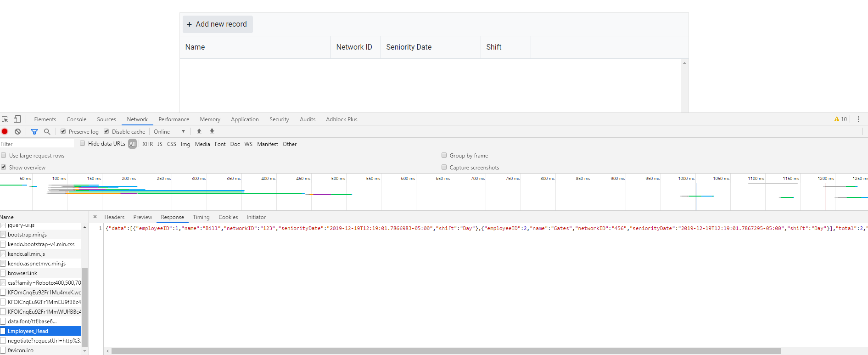Filter requests by Other type
The image size is (868, 355).
[290, 144]
